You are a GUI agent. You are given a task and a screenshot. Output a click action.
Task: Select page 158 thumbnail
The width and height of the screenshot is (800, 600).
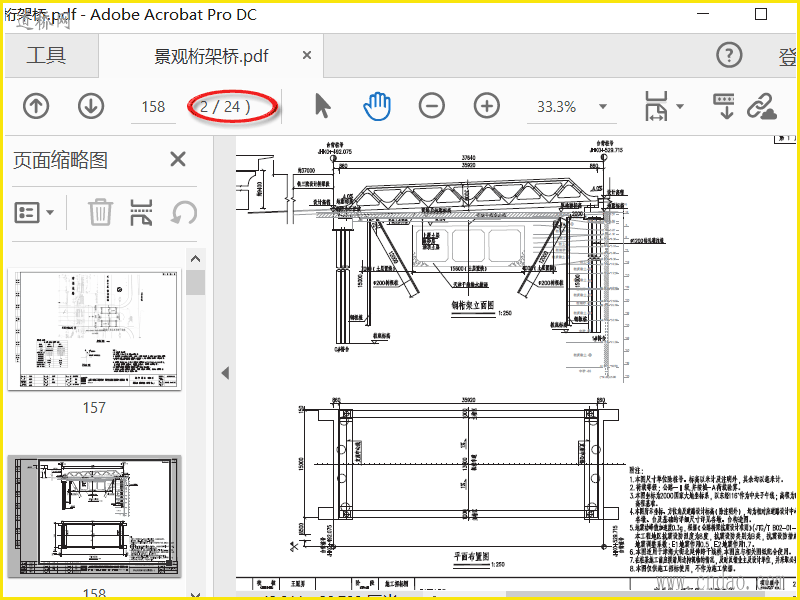click(x=94, y=517)
